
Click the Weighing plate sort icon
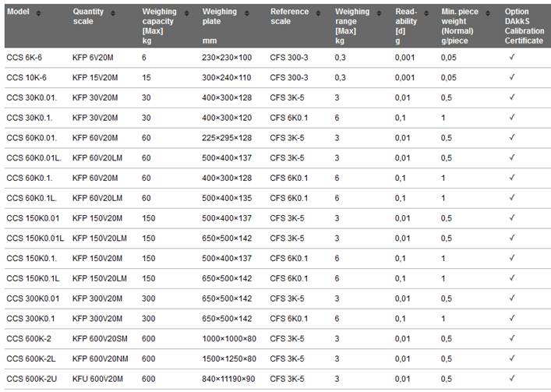(x=247, y=13)
